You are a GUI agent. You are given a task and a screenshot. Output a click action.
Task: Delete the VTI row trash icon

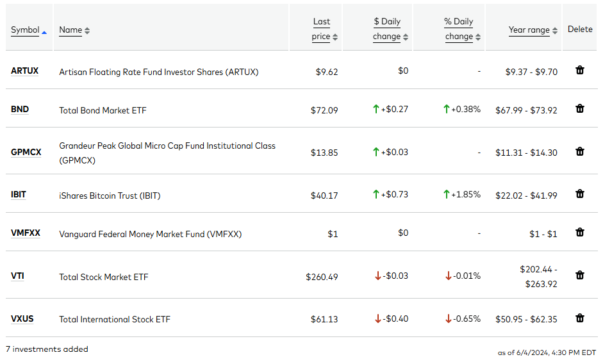pyautogui.click(x=579, y=276)
